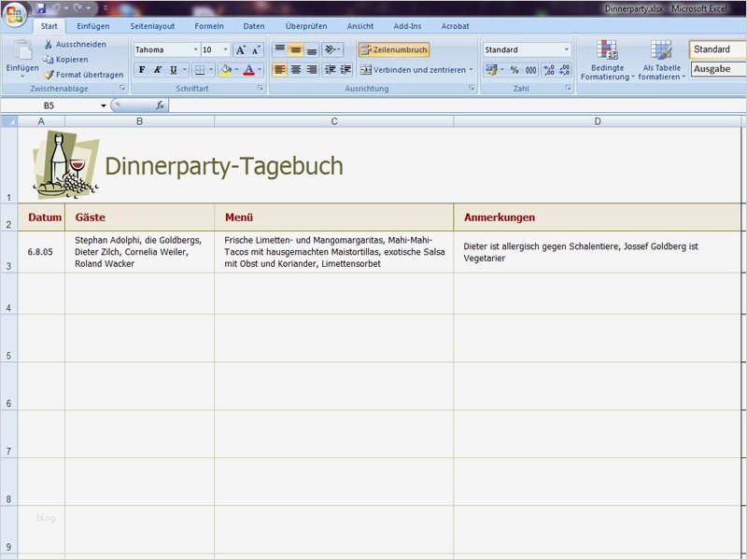747x560 pixels.
Task: Open the fx insert function icon
Action: pyautogui.click(x=161, y=105)
